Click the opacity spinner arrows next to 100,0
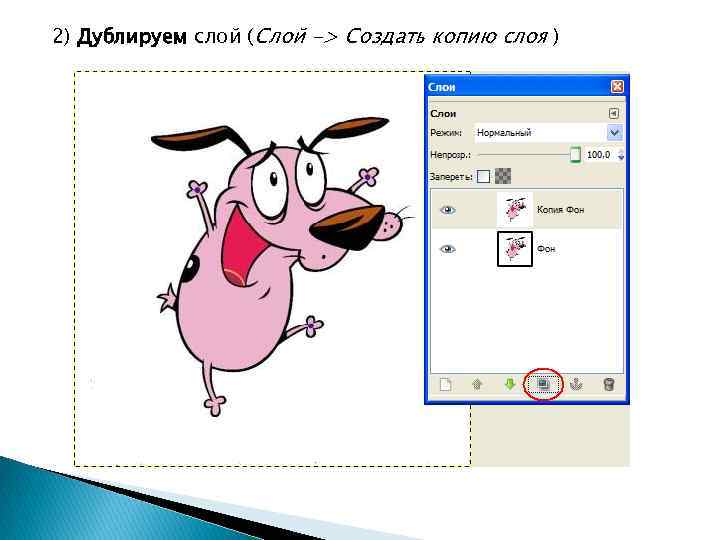Image resolution: width=720 pixels, height=540 pixels. (x=621, y=155)
